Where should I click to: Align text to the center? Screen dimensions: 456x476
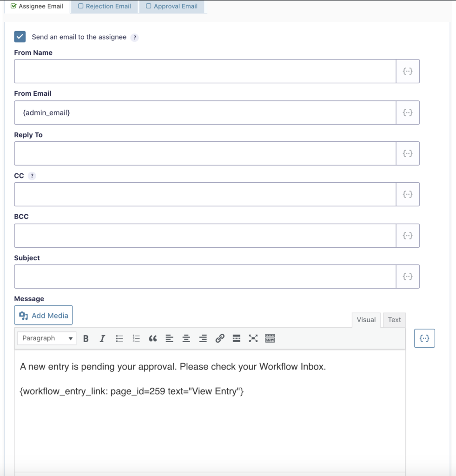(186, 338)
